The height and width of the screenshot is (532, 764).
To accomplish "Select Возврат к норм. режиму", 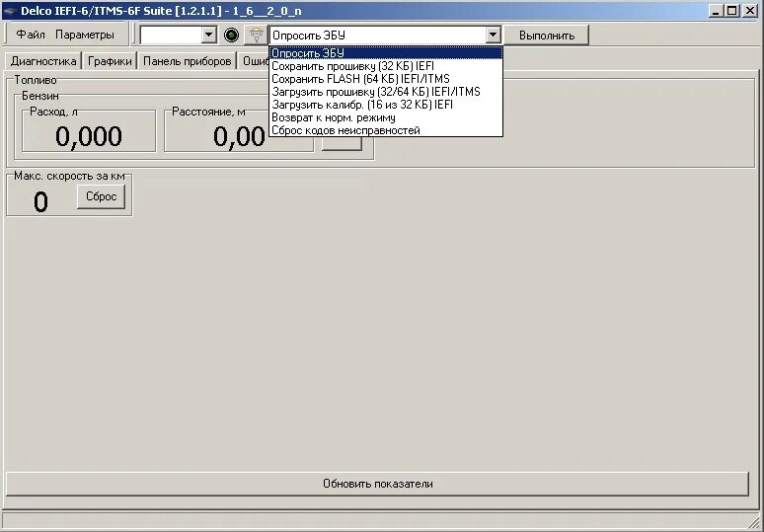I will (386, 117).
